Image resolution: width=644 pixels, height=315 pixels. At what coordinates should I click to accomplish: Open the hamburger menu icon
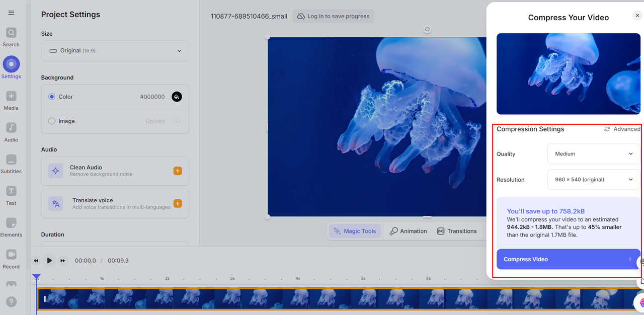11,13
